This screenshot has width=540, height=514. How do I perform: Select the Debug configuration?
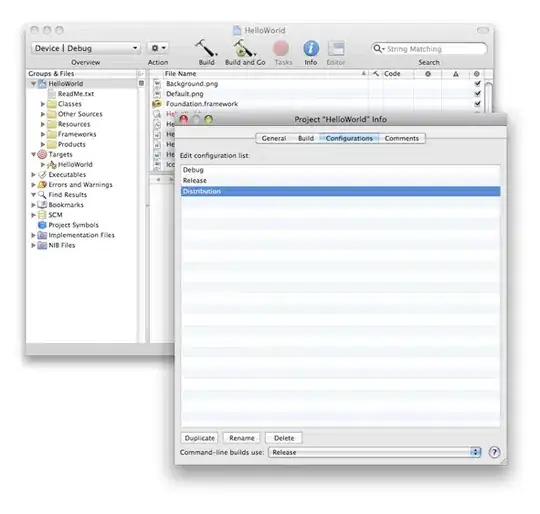point(340,170)
